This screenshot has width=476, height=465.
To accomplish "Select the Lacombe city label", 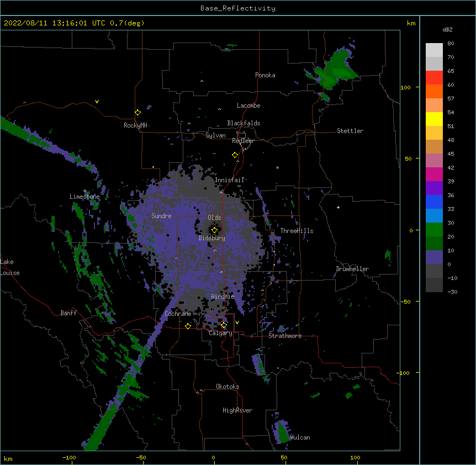I will coord(248,105).
